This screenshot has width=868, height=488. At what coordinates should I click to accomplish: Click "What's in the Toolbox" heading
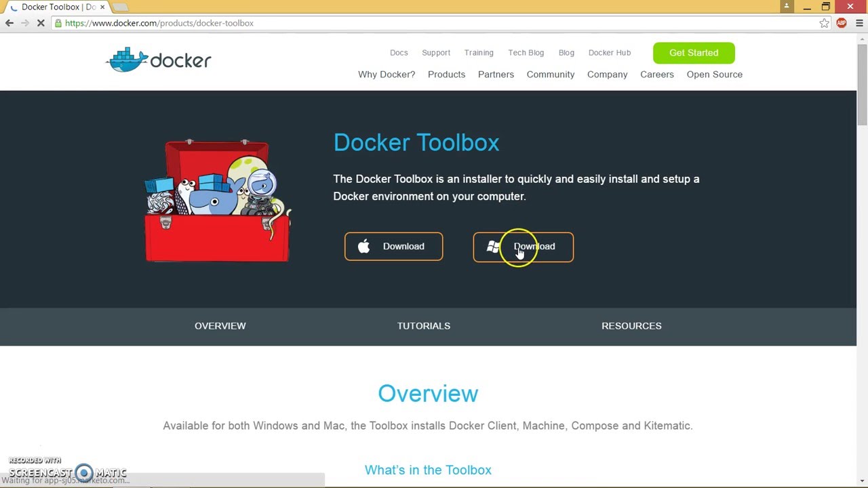428,470
